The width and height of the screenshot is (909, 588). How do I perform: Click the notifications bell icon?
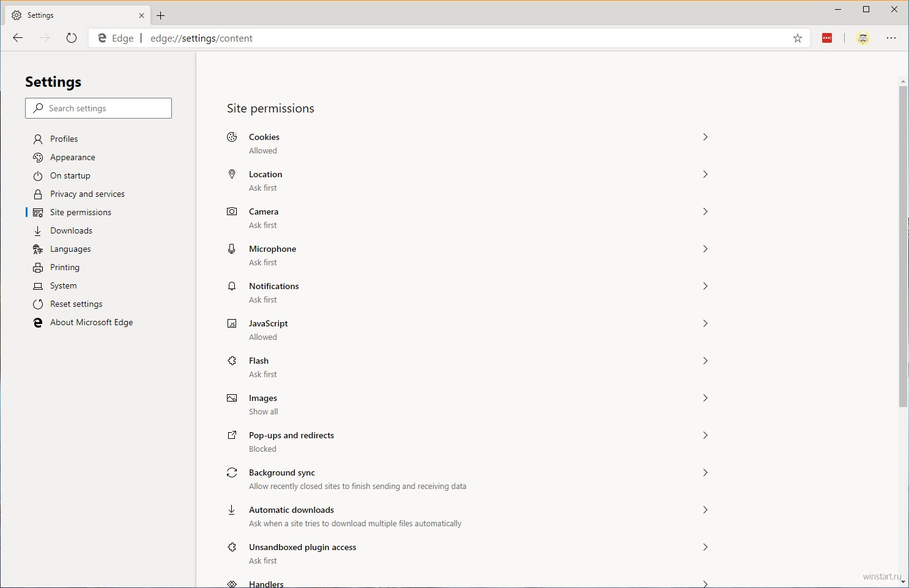tap(232, 286)
